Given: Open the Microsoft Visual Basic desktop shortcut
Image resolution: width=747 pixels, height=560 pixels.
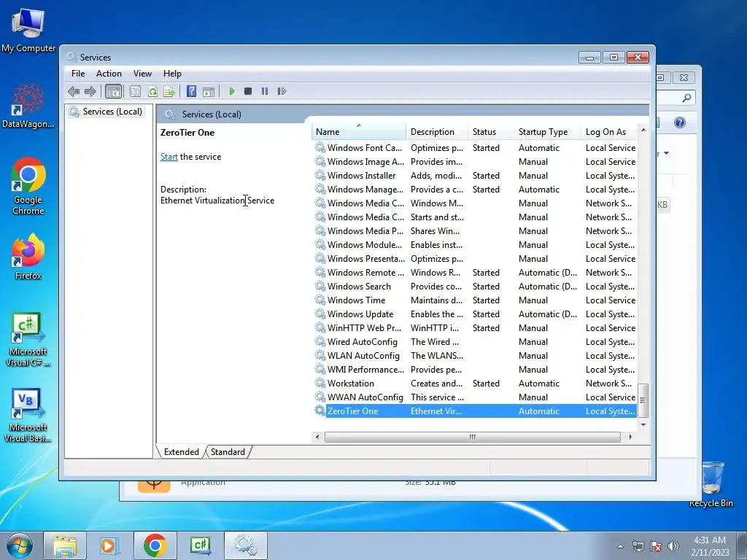Looking at the screenshot, I should pyautogui.click(x=28, y=415).
